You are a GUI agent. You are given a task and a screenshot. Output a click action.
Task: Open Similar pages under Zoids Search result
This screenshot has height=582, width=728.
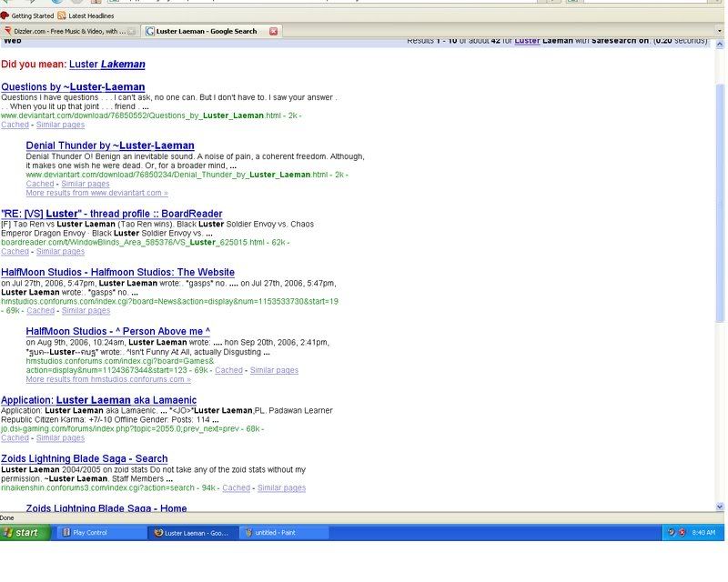click(281, 488)
